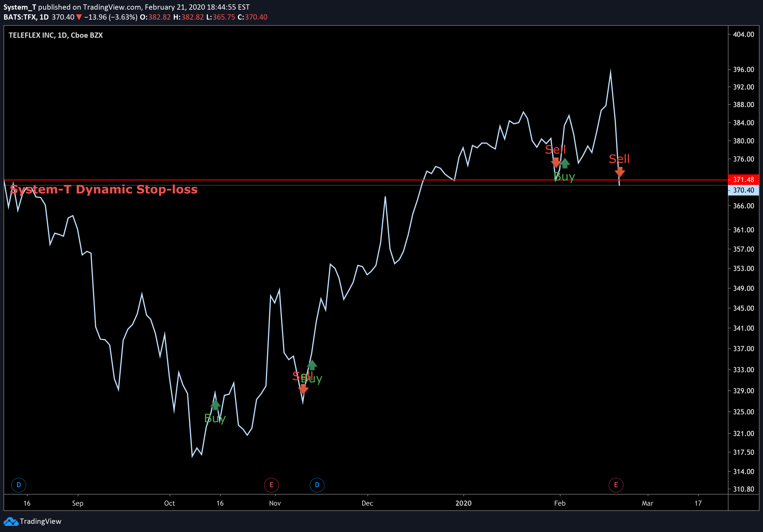Click the green Buy arrow near October 16
763x532 pixels.
(215, 404)
